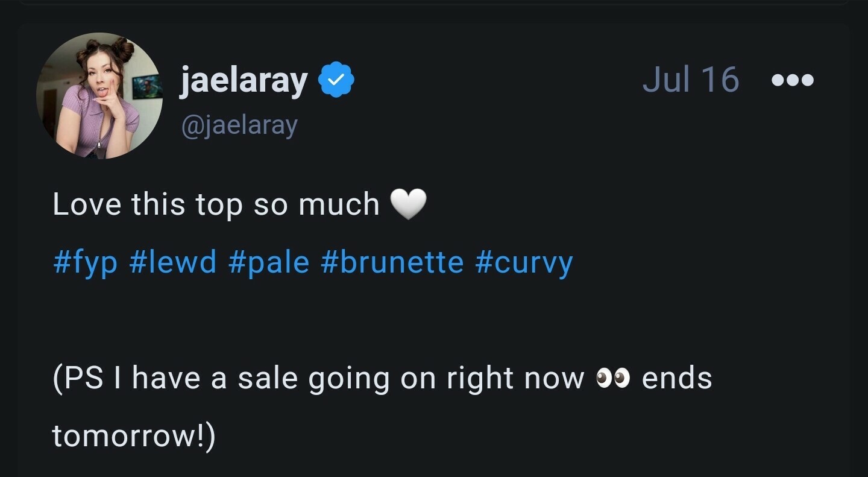Click the white heart emoji
Image resolution: width=868 pixels, height=477 pixels.
point(408,204)
